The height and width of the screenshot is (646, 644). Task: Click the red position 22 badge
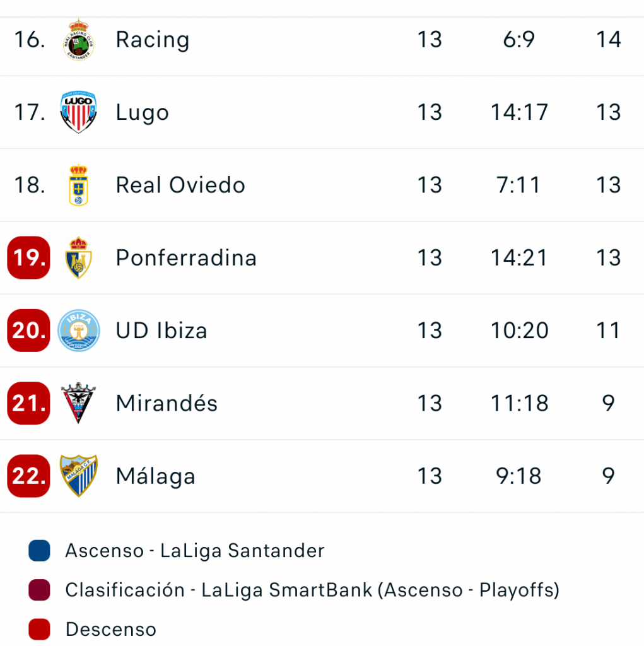28,476
